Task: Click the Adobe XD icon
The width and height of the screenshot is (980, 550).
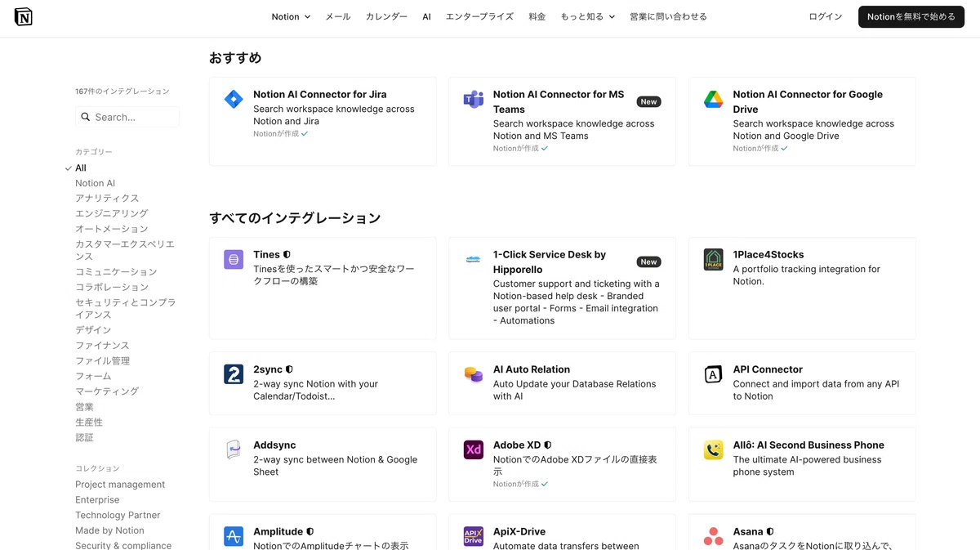Action: [474, 450]
